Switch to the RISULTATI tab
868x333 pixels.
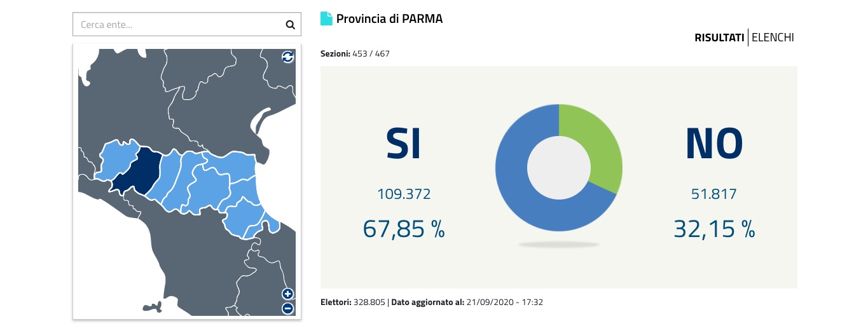(719, 37)
